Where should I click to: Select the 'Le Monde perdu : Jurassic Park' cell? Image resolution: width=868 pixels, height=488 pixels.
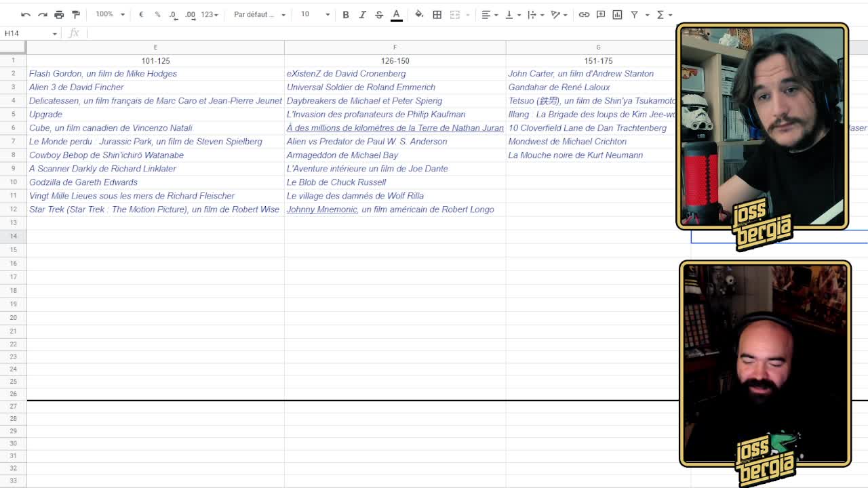(x=155, y=142)
